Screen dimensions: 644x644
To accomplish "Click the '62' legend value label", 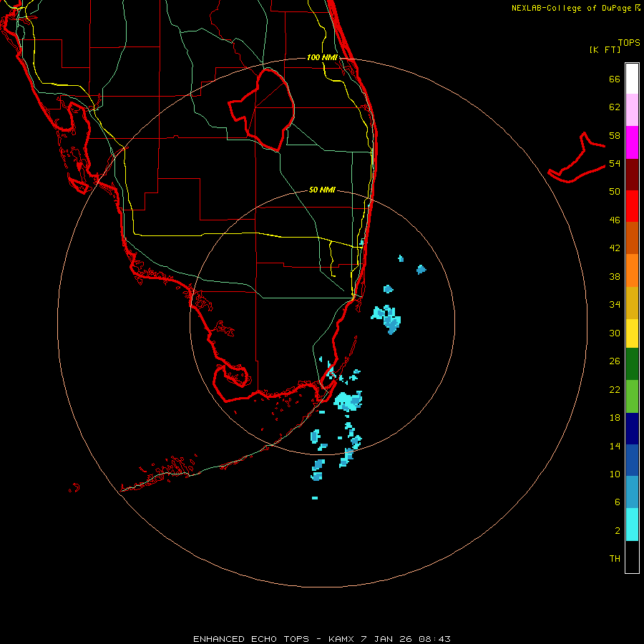I will [x=615, y=107].
